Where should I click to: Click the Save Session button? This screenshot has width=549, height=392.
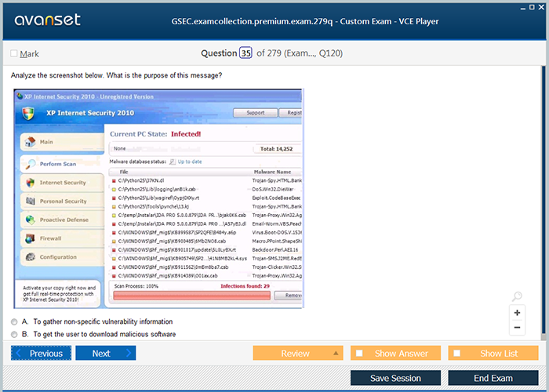(395, 378)
